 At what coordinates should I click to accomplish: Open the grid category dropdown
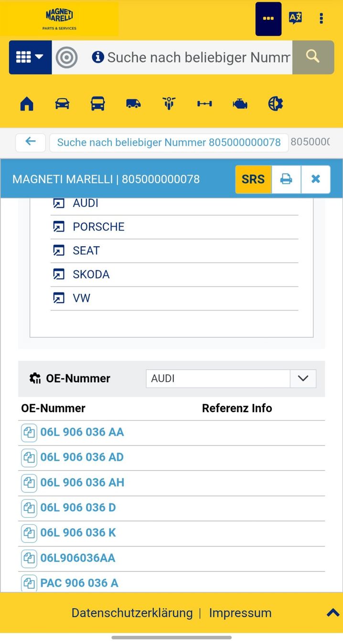pyautogui.click(x=30, y=57)
